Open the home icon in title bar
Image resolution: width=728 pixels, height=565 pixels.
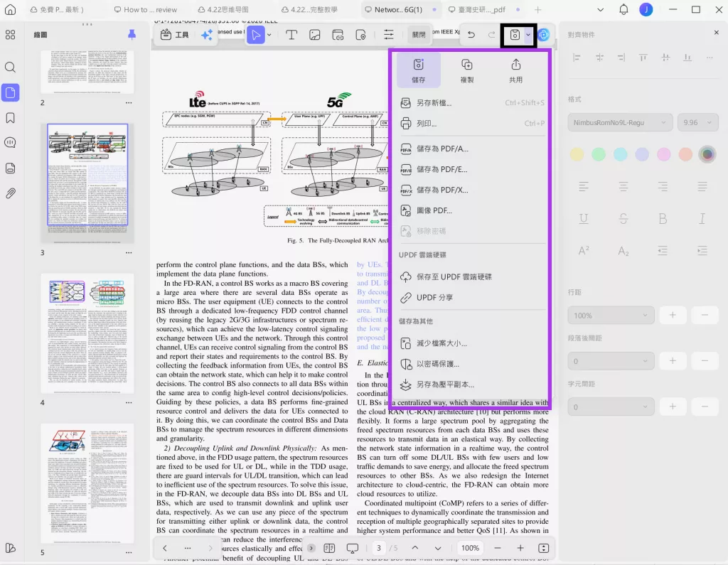10,9
